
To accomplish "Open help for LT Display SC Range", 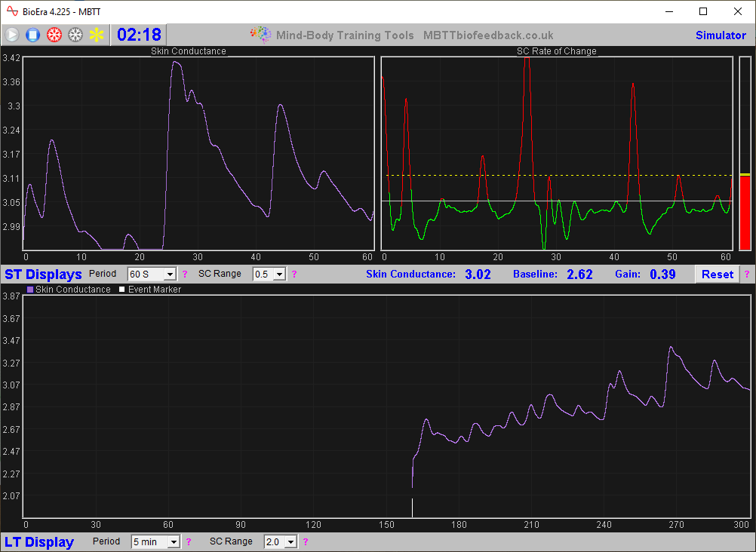I will click(x=305, y=542).
